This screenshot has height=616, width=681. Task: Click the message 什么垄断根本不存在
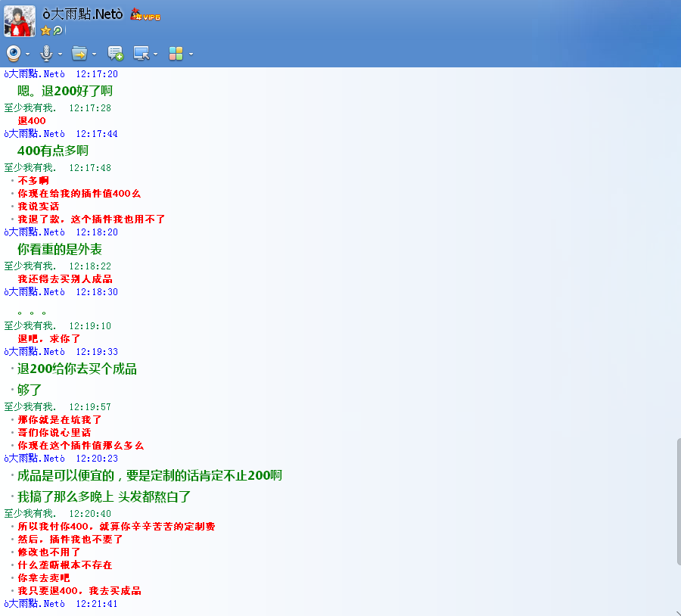pyautogui.click(x=65, y=565)
